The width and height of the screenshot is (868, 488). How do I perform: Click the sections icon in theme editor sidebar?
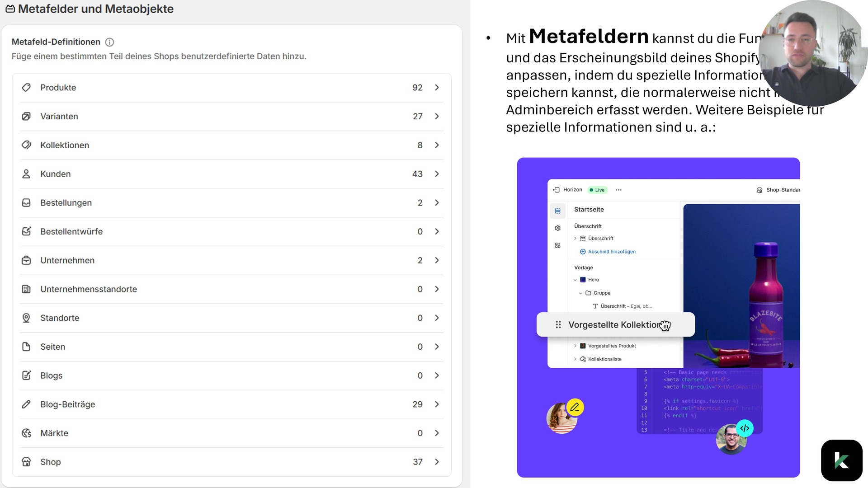[557, 211]
